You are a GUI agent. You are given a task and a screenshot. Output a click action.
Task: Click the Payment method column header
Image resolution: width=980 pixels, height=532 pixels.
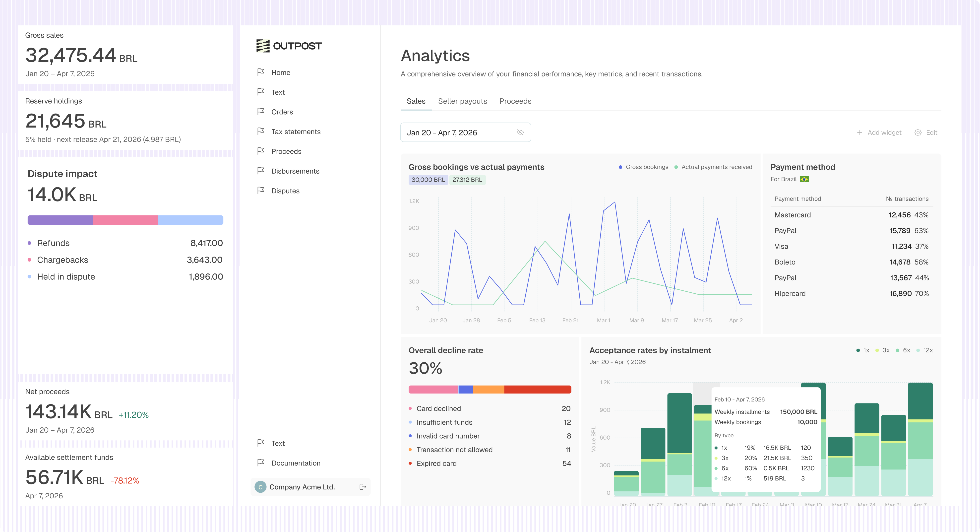[797, 199]
